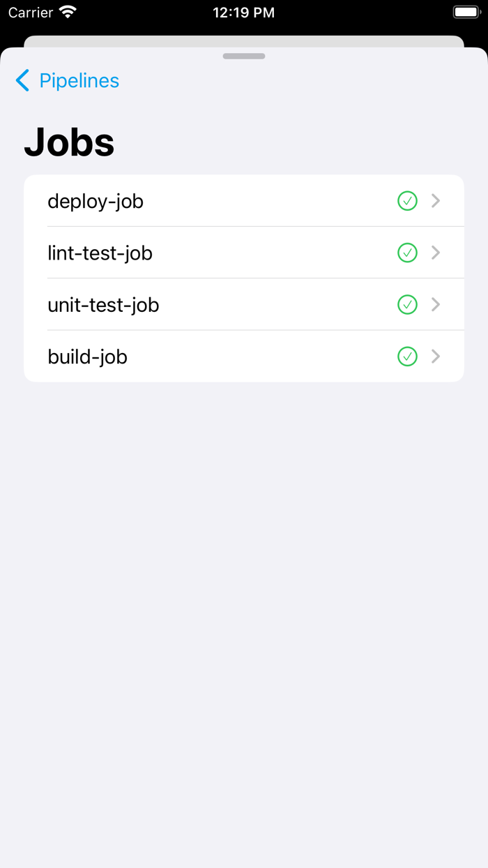Click the green checkmark beside lint-test-job
The height and width of the screenshot is (868, 488).
pos(407,253)
